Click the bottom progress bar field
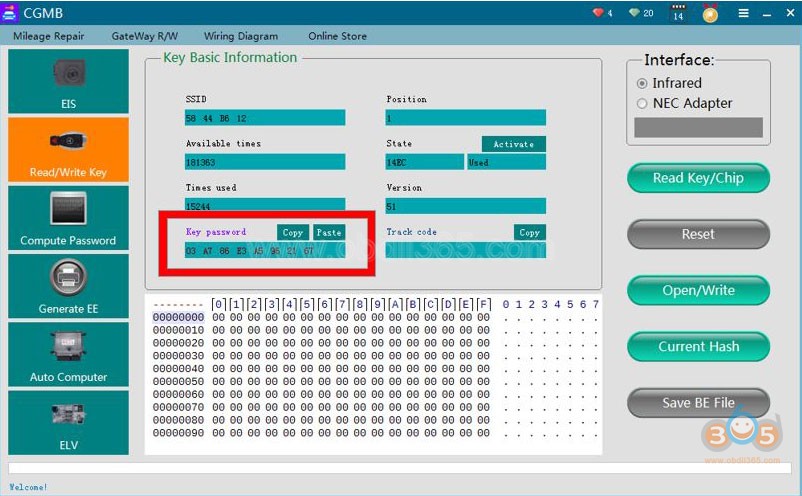802x496 pixels. (x=400, y=468)
